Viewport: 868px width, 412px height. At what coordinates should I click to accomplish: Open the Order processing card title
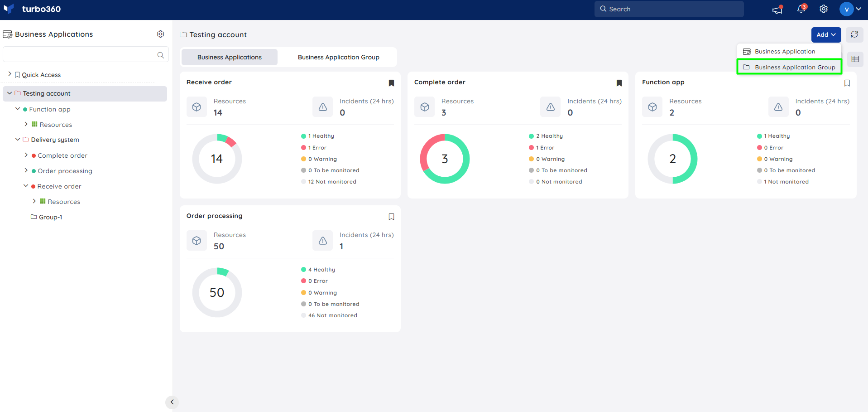tap(214, 216)
